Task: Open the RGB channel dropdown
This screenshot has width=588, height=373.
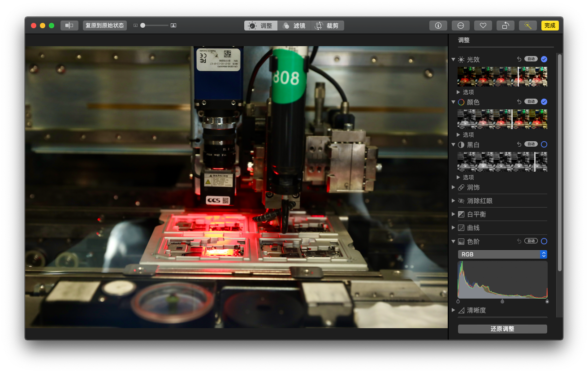Action: point(502,254)
